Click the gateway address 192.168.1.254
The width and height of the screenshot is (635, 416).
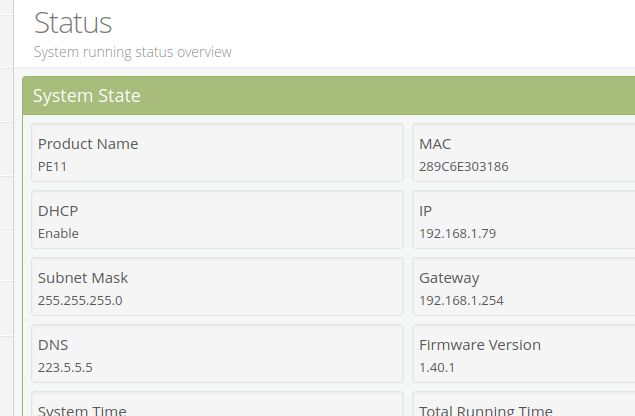(x=461, y=300)
